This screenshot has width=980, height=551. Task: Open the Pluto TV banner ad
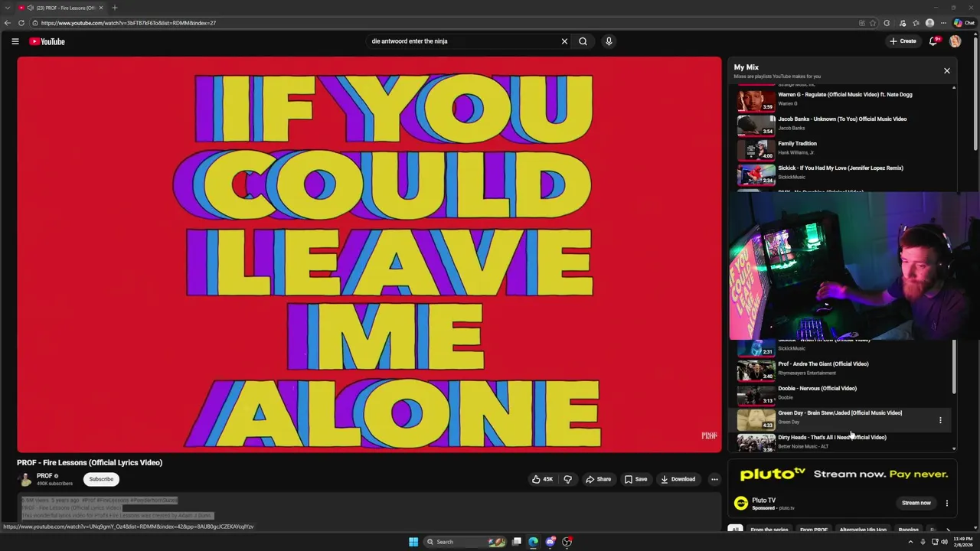point(844,474)
